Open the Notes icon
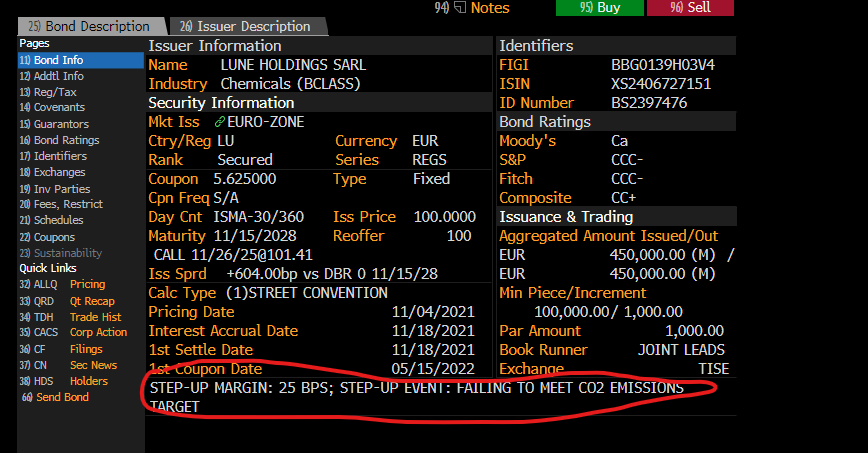This screenshot has width=868, height=453. [x=460, y=8]
